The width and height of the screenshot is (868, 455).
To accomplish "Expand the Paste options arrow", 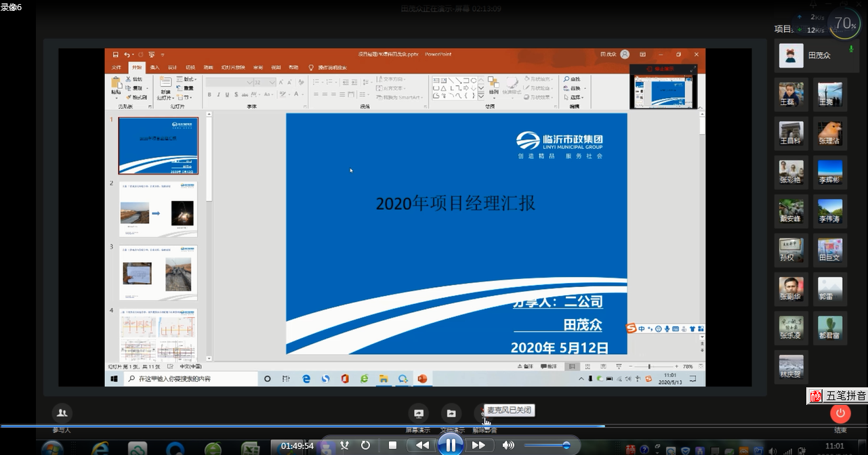I will [116, 99].
